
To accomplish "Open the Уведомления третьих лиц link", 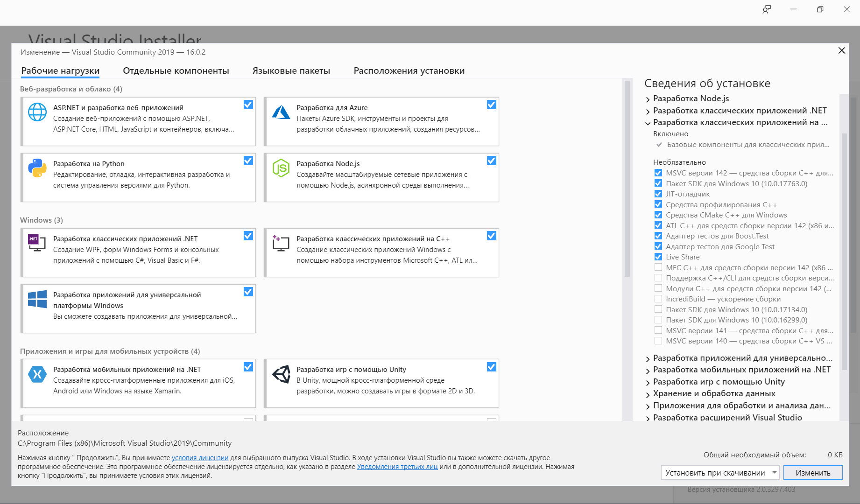I will pos(397,467).
